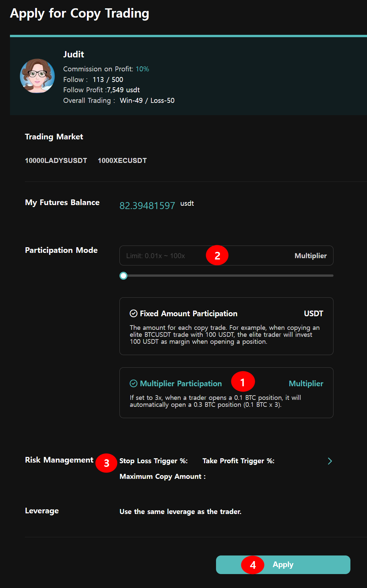Expand Risk Management settings with chevron
The height and width of the screenshot is (588, 367).
click(x=330, y=461)
